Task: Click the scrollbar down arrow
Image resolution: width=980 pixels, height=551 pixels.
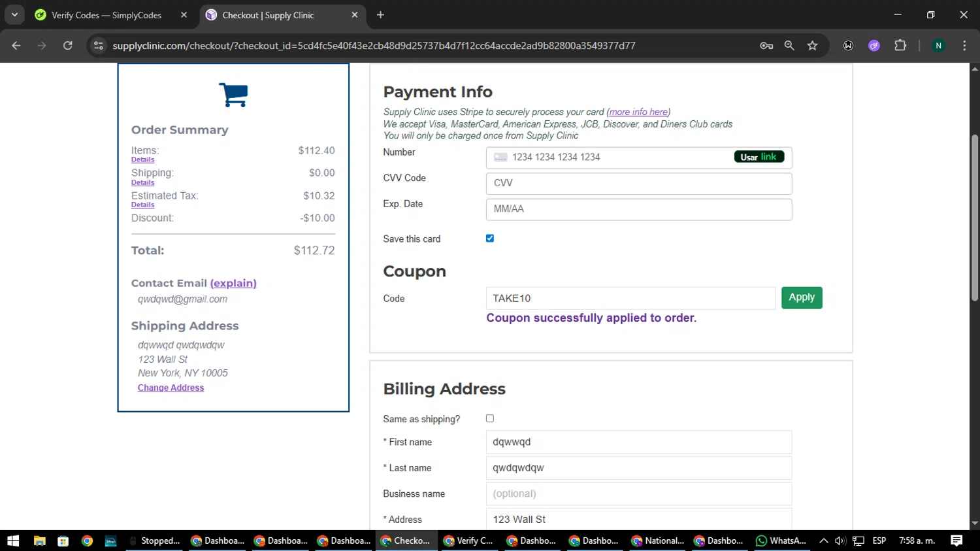Action: (x=975, y=524)
